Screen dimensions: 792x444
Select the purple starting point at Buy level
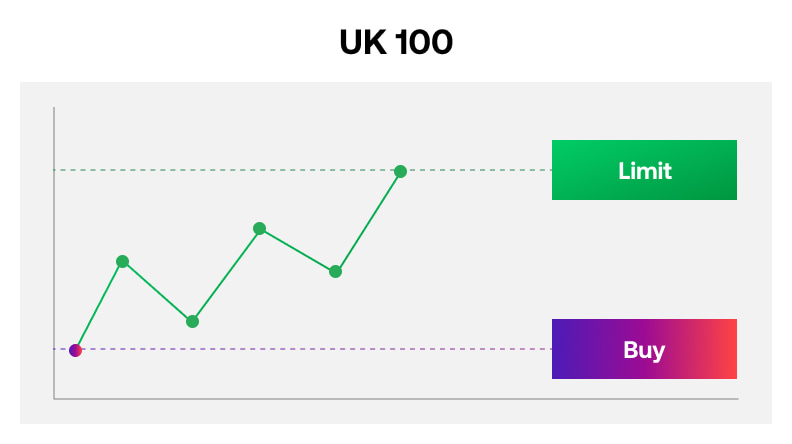(75, 350)
